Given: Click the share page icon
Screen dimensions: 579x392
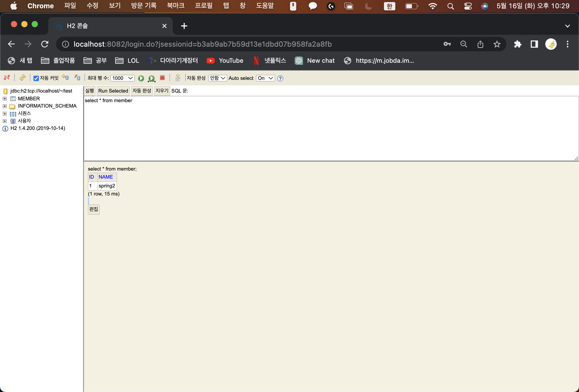Looking at the screenshot, I should point(480,44).
